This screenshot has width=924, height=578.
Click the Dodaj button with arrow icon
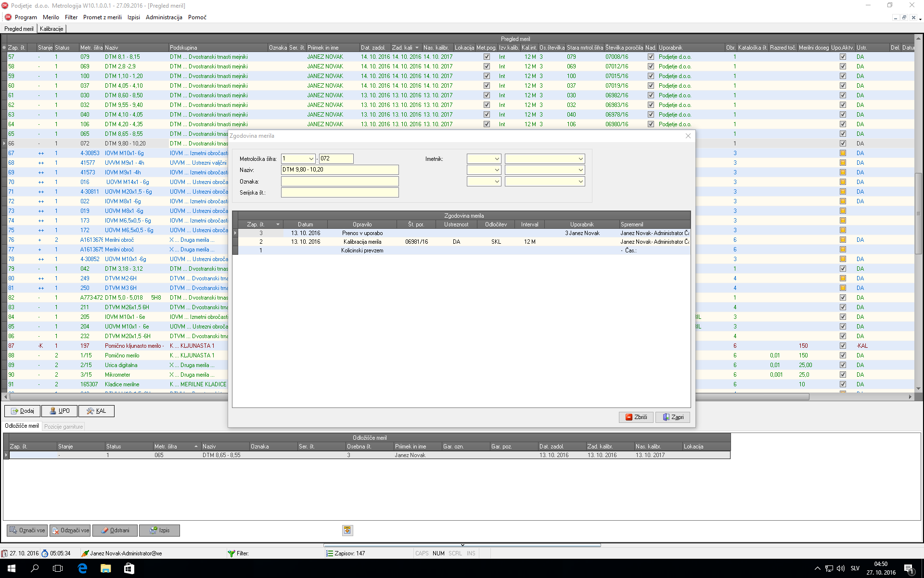tap(23, 411)
